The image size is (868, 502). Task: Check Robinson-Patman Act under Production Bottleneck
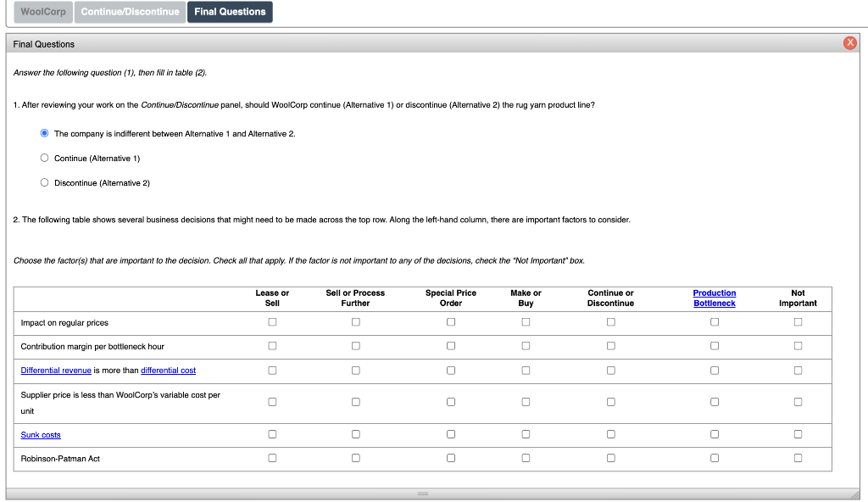pos(714,457)
